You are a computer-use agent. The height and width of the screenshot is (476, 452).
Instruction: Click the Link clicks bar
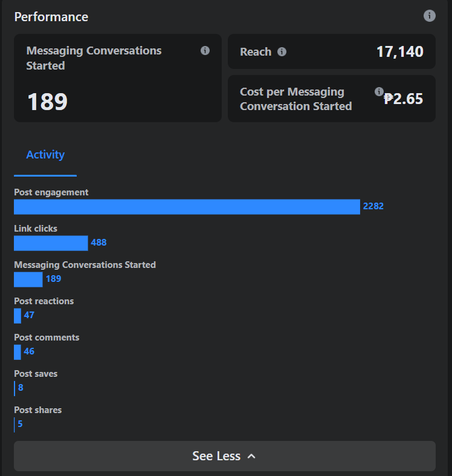pos(51,243)
